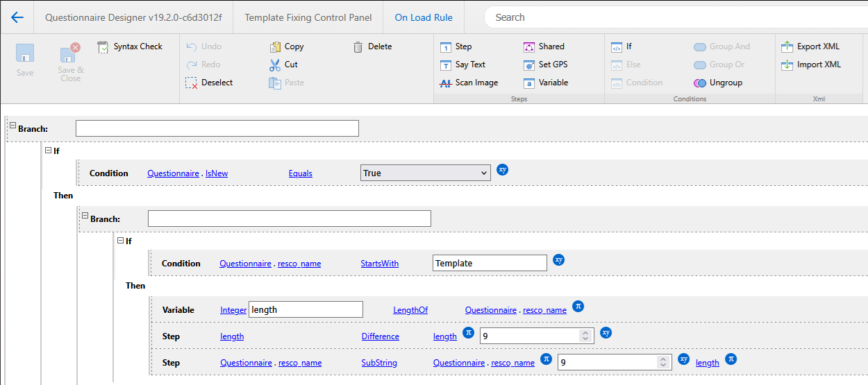The image size is (868, 385).
Task: Change the Integer variable type
Action: (233, 310)
